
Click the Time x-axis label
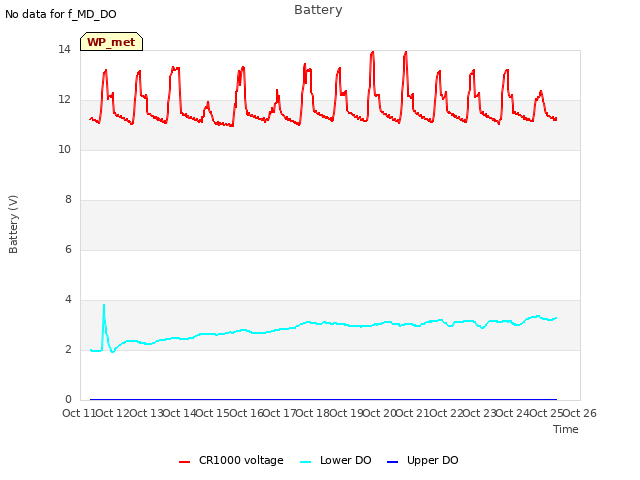pyautogui.click(x=565, y=429)
